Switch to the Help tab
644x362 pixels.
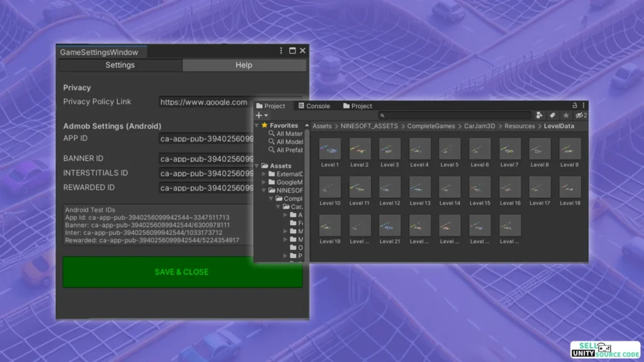click(x=244, y=65)
